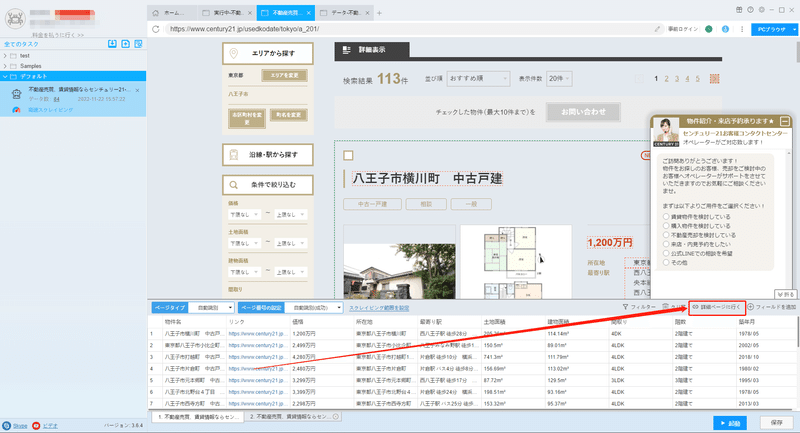Image resolution: width=800 pixels, height=433 pixels.
Task: Click the エリアを変更 button
Action: pos(285,75)
